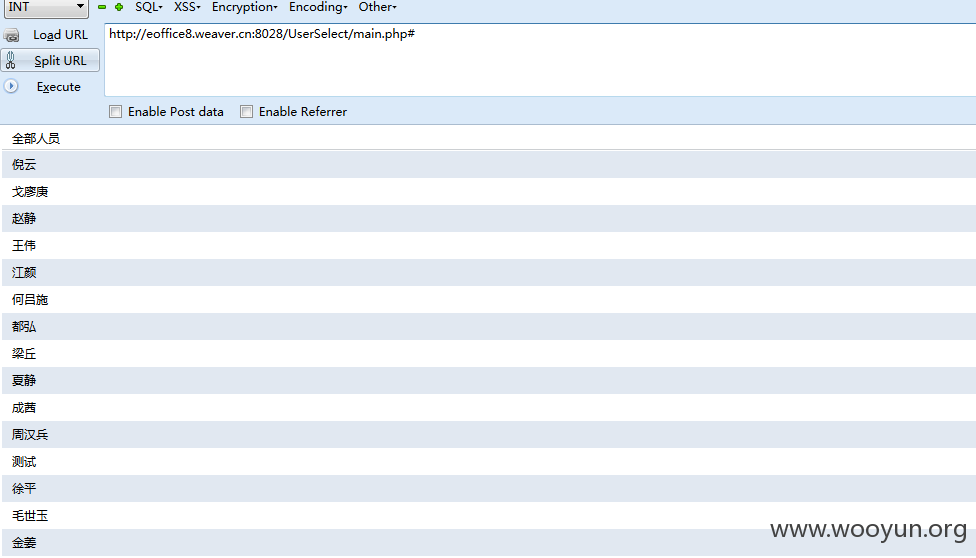Click the Execute play icon

[x=11, y=87]
